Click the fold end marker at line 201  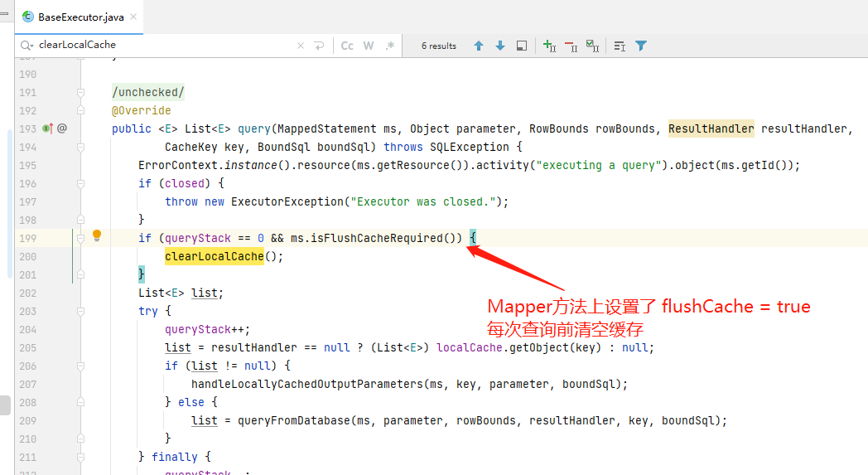pos(81,275)
